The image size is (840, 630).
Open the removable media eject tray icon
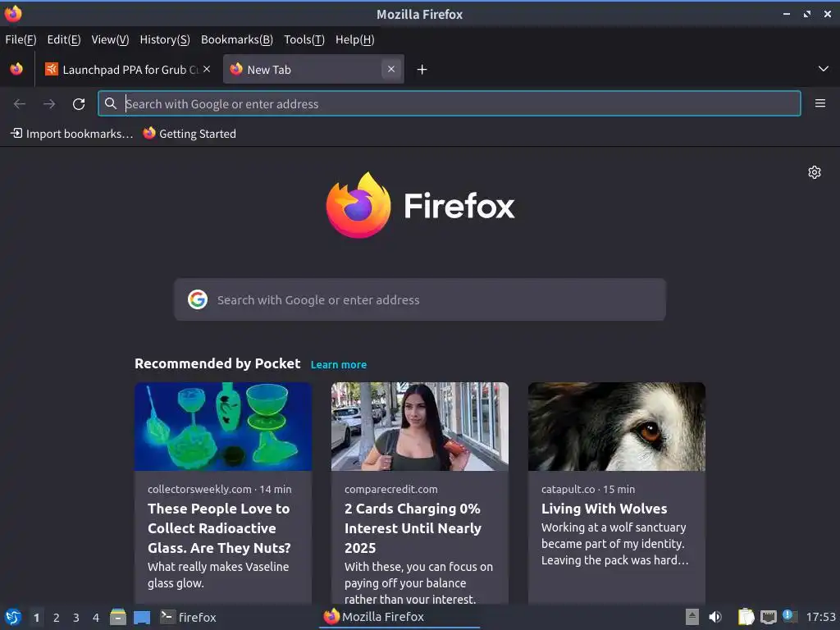(692, 617)
